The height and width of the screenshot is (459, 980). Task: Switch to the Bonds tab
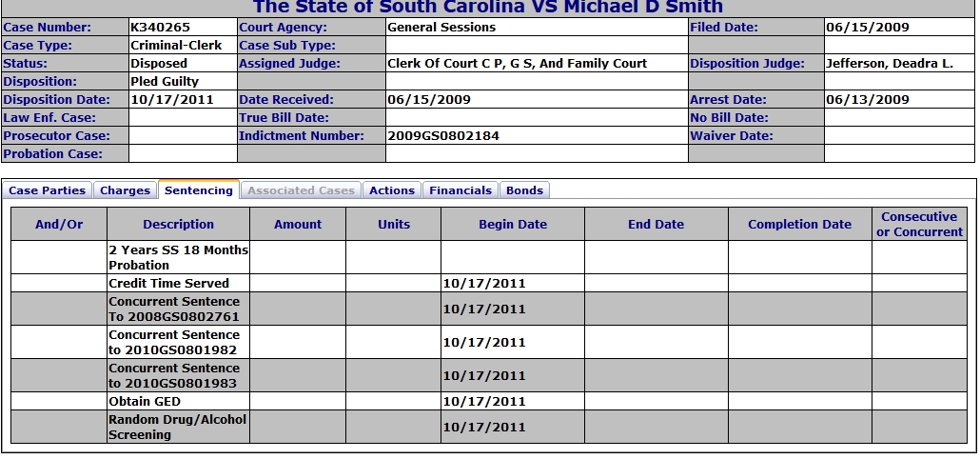coord(524,190)
